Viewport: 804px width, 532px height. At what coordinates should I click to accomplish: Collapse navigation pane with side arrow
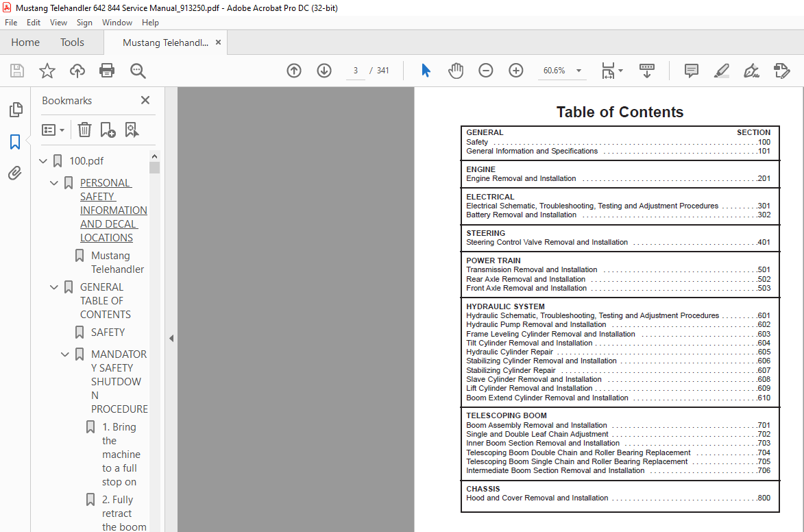(171, 339)
